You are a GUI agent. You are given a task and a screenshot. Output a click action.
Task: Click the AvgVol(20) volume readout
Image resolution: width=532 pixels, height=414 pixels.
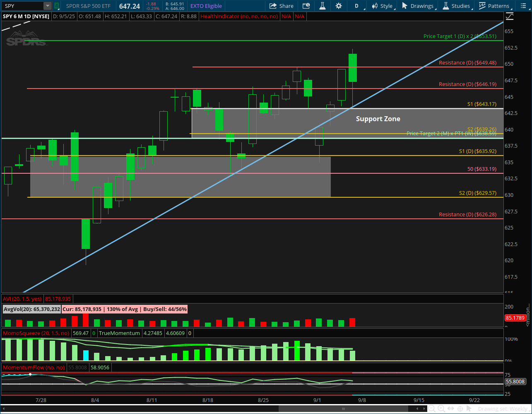(x=32, y=309)
